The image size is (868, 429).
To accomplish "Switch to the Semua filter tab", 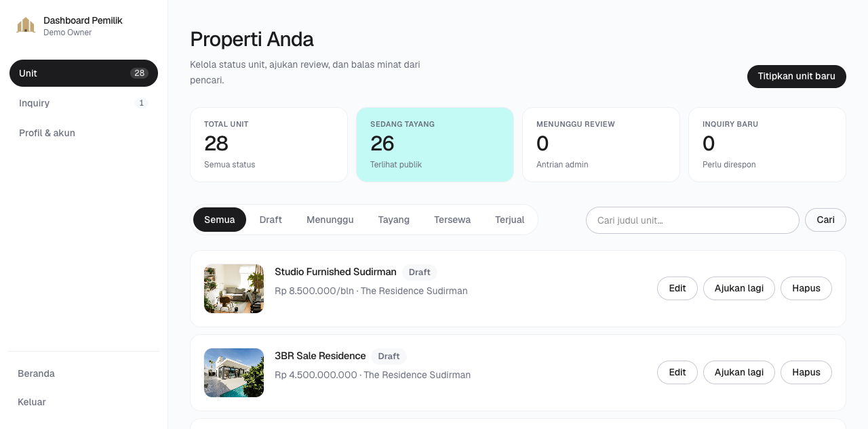I will point(220,220).
